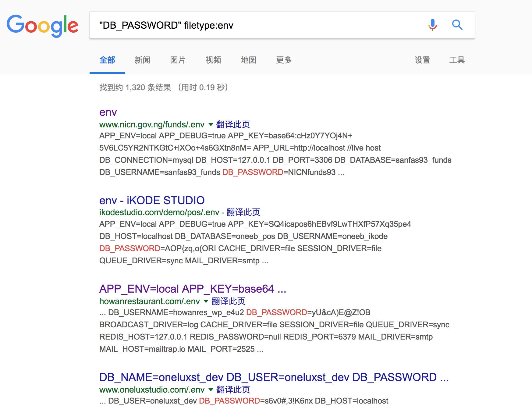The image size is (532, 406).
Task: Open the 'APP_ENV=local APP_KEY=base64' result
Action: click(x=193, y=289)
